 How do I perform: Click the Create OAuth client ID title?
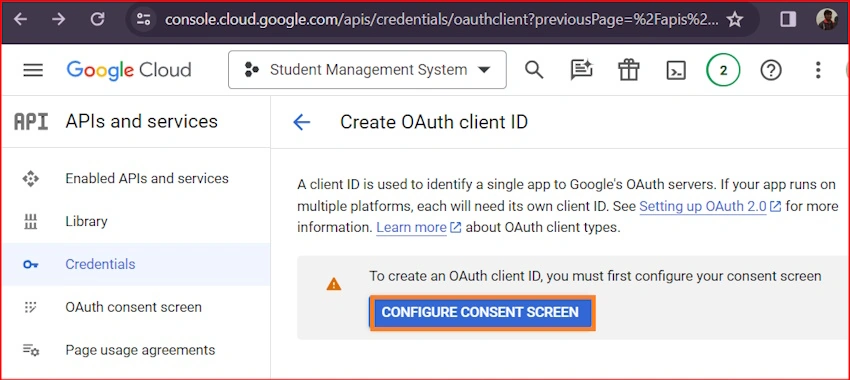click(434, 122)
